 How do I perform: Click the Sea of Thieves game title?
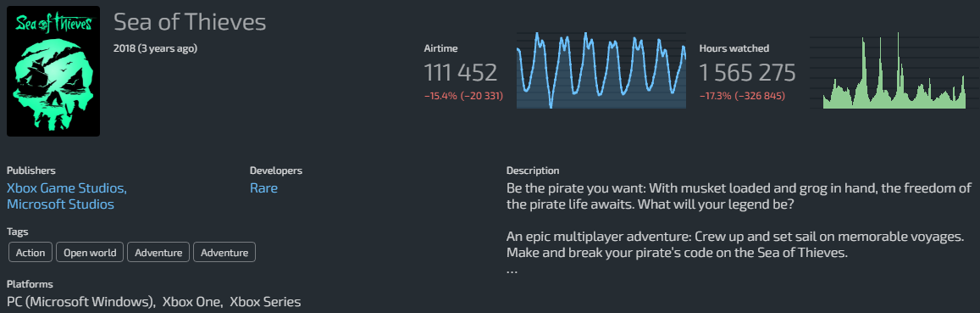(190, 23)
